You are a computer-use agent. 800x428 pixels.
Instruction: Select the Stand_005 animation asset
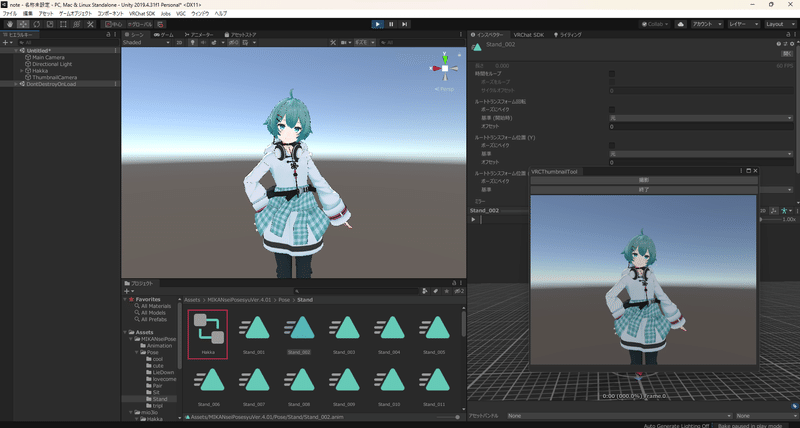point(434,334)
